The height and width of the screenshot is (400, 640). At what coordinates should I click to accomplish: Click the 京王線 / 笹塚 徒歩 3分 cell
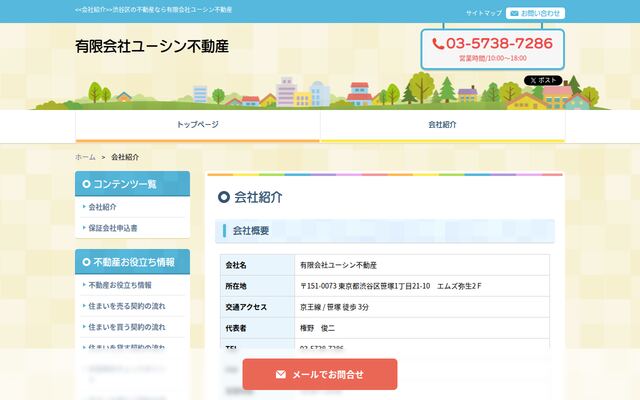[x=422, y=307]
